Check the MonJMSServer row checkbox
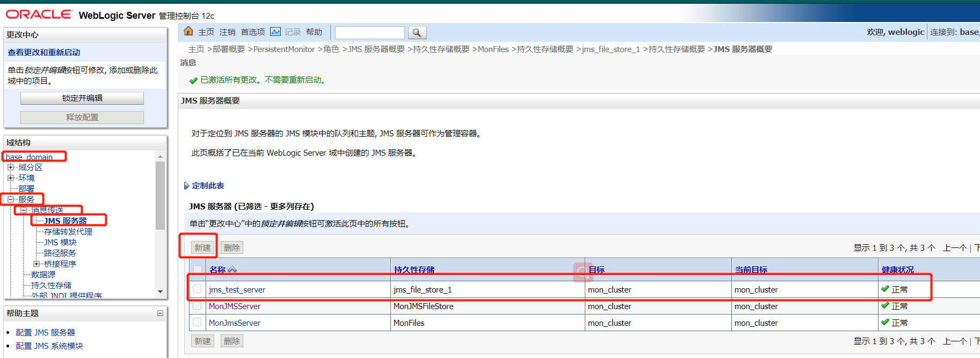Screen dimensions: 980x358 (197, 305)
